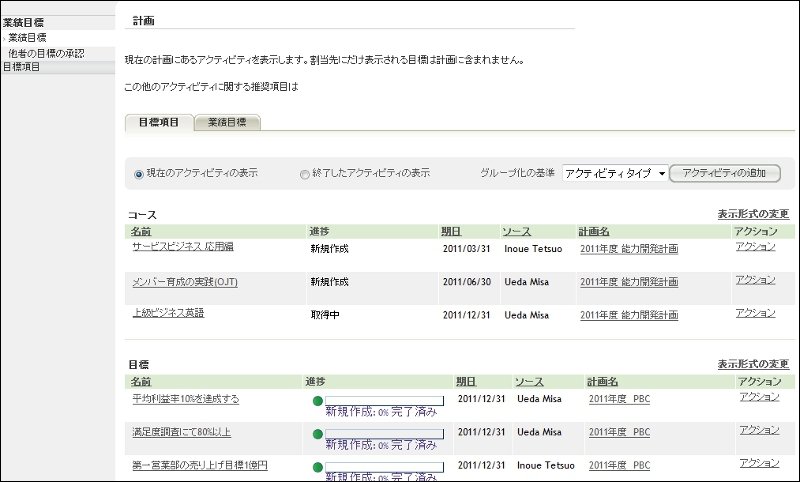Image resolution: width=800 pixels, height=482 pixels.
Task: Switch to the 目標項目 tab
Action: (x=159, y=122)
